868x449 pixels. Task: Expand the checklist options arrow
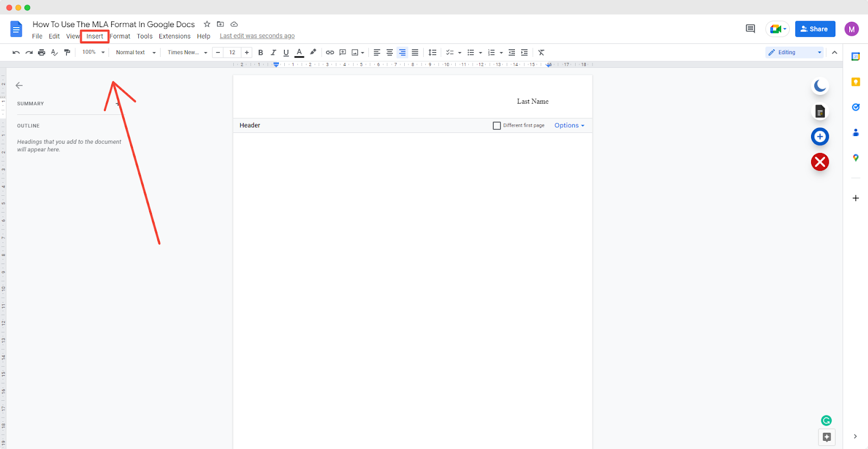point(459,53)
